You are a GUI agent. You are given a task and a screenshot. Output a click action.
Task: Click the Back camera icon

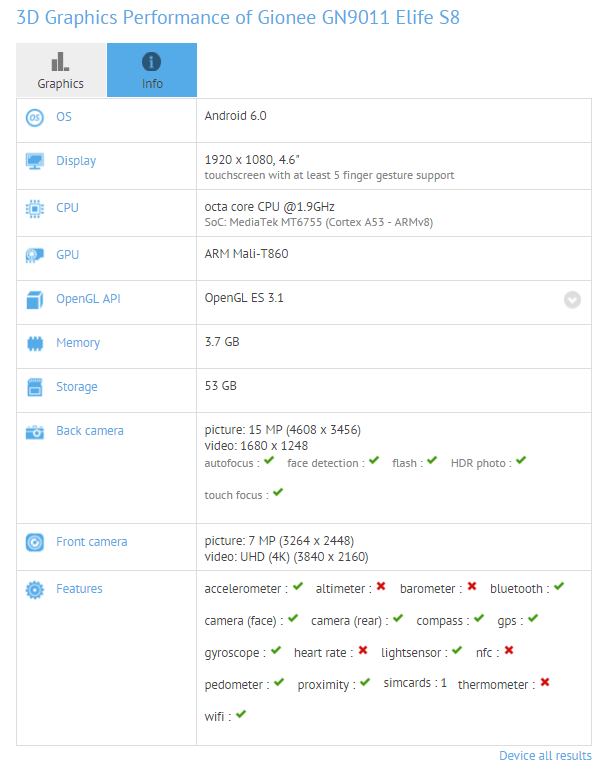point(35,431)
